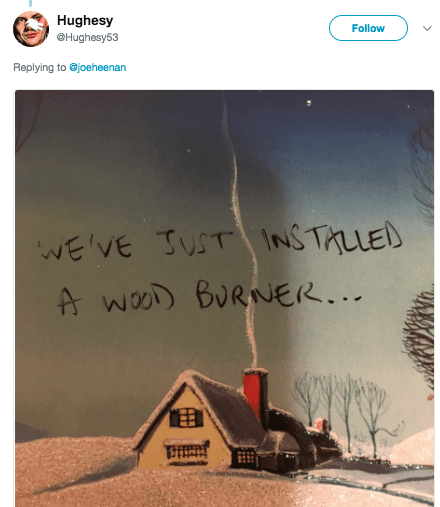Click the handwritten word INSTALLED

332,237
